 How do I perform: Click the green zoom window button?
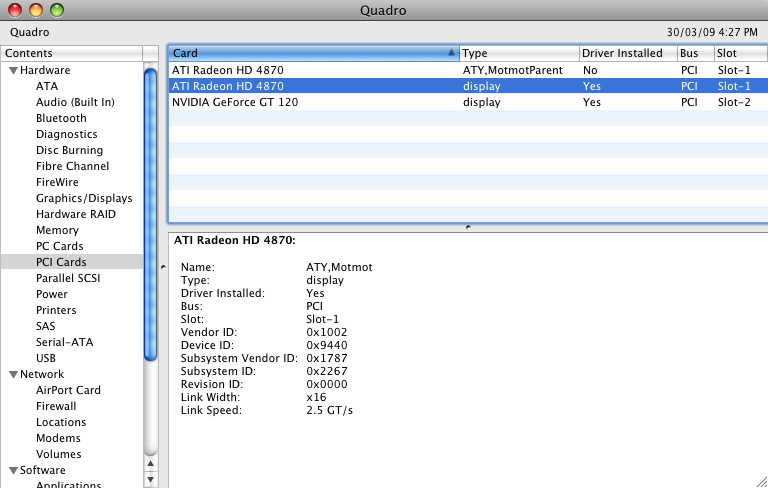pos(57,10)
